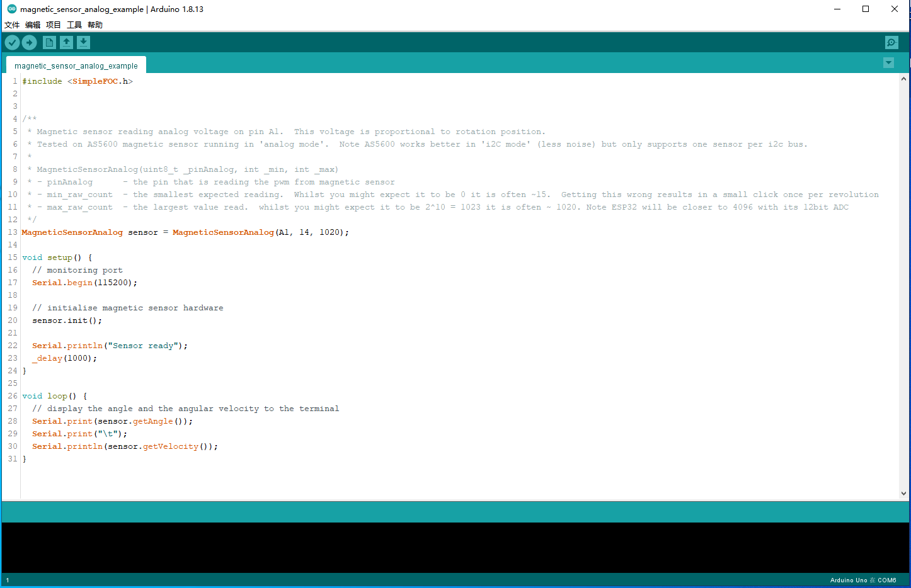Click the comment line starting 'Tested on AS5600'
This screenshot has width=911, height=588.
[x=417, y=144]
